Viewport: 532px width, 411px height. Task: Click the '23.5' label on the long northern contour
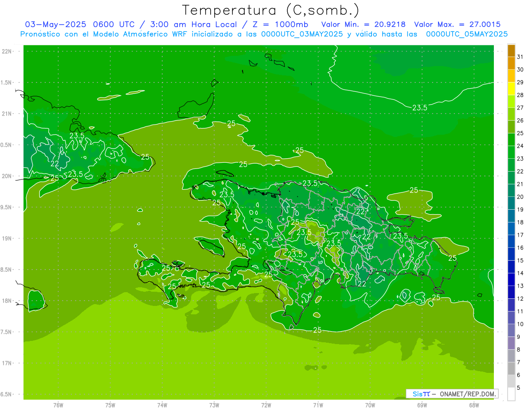point(419,108)
